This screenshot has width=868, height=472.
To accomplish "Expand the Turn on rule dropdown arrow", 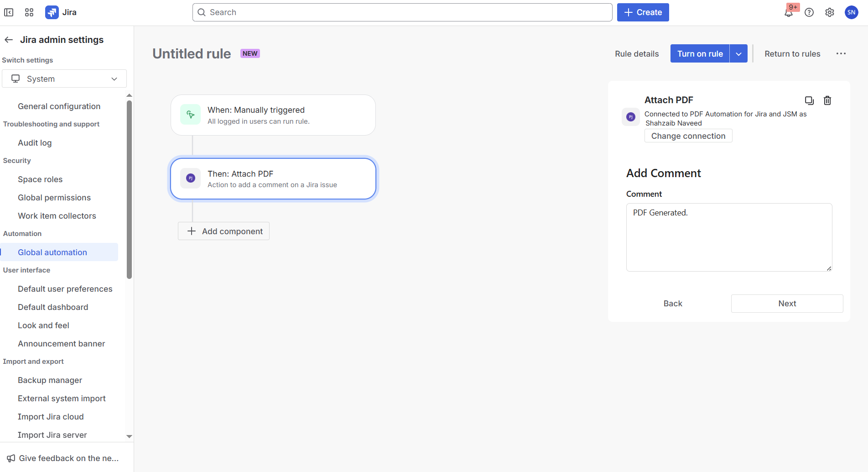I will click(x=738, y=53).
